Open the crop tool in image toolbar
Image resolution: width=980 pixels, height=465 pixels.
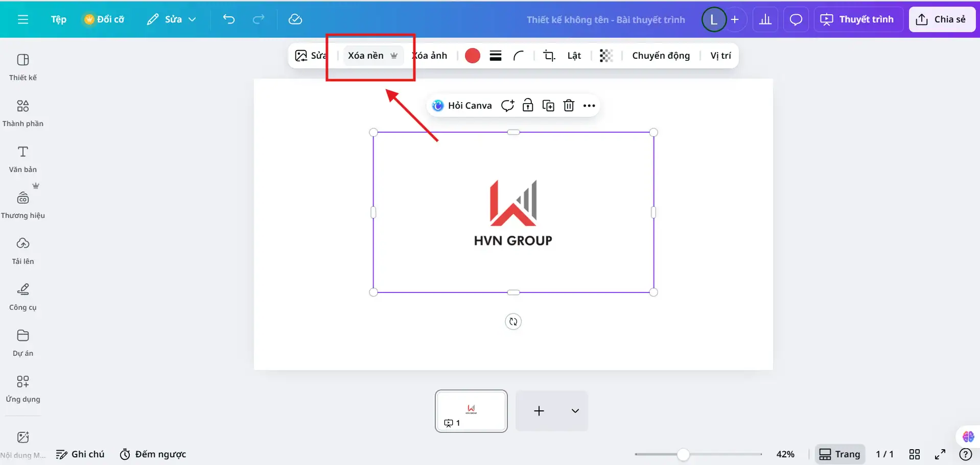click(x=549, y=55)
